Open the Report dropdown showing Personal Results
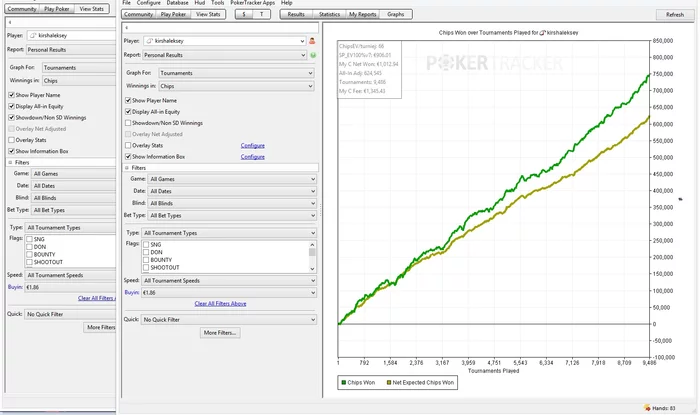This screenshot has width=700, height=415. pos(225,55)
